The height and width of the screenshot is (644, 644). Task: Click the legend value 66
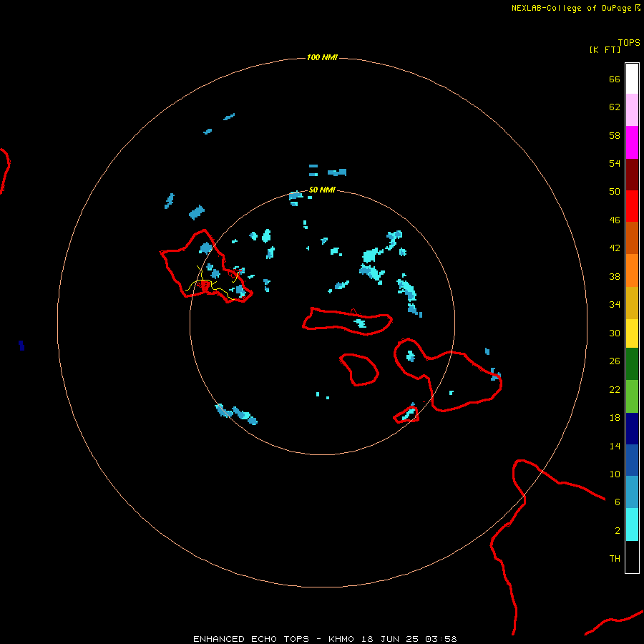click(615, 79)
